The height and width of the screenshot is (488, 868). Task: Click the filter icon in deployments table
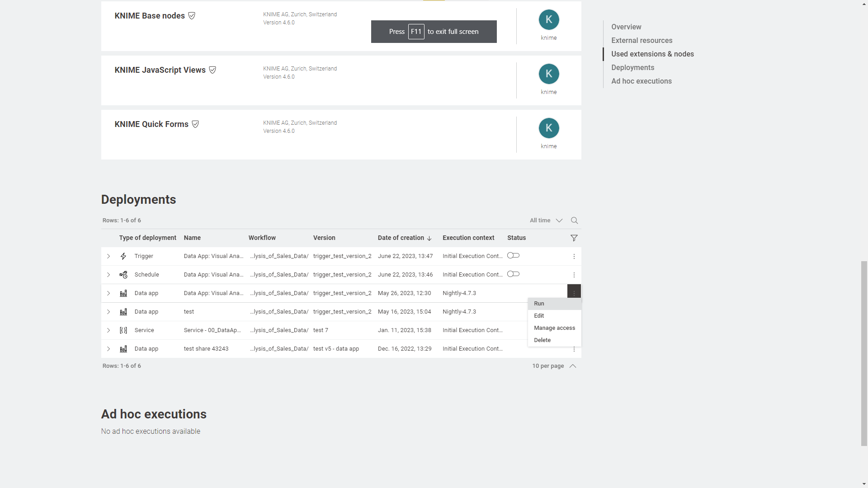point(574,238)
